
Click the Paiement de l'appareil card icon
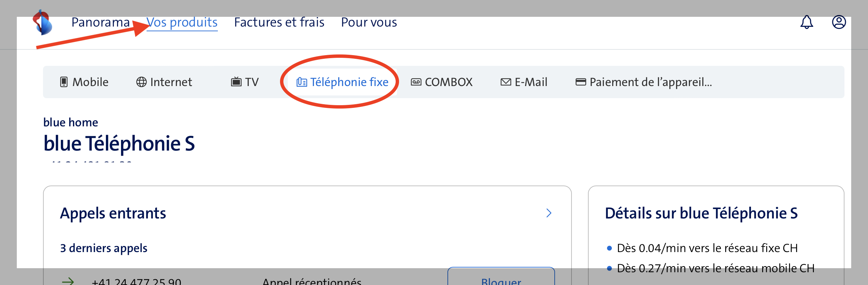(580, 82)
